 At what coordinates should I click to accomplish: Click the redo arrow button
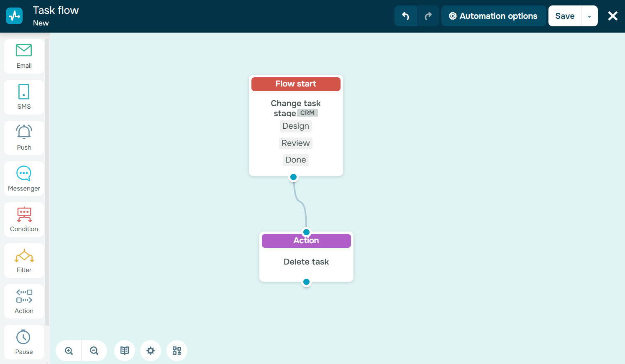[x=428, y=16]
